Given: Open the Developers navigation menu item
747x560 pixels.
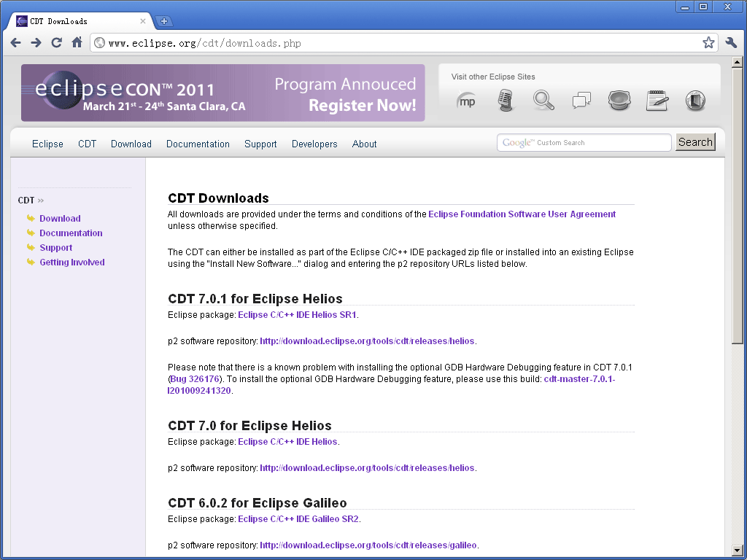Looking at the screenshot, I should 314,144.
